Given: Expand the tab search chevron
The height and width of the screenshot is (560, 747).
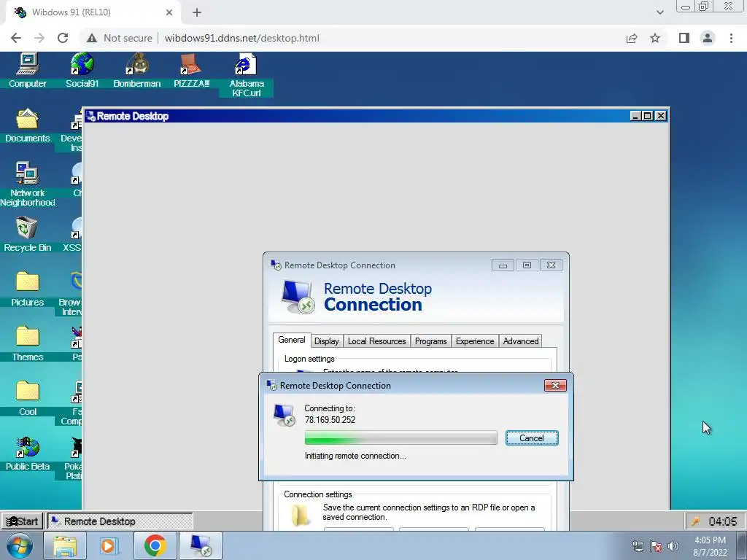Looking at the screenshot, I should tap(659, 12).
